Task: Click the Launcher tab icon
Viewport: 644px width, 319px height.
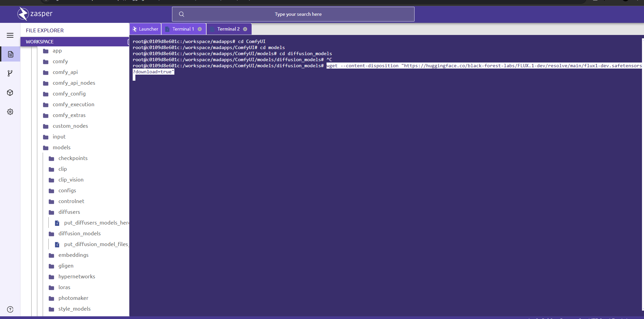Action: point(135,29)
